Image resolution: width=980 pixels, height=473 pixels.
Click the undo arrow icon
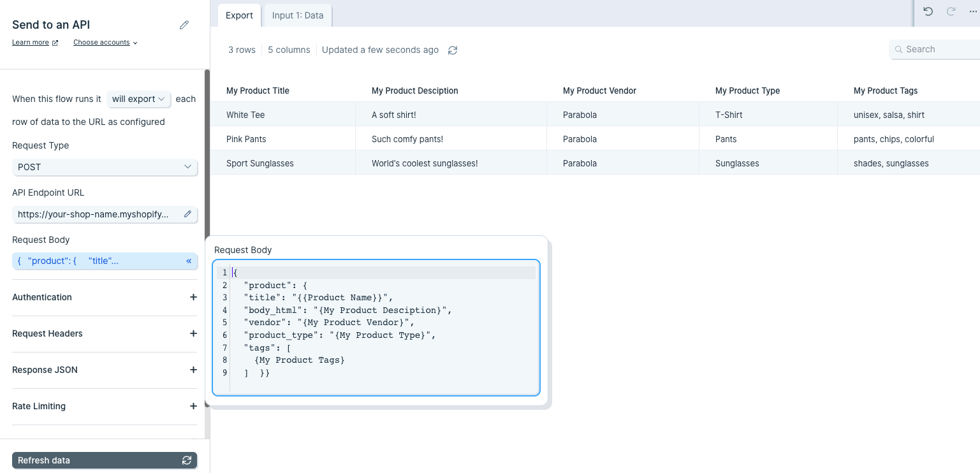coord(928,11)
